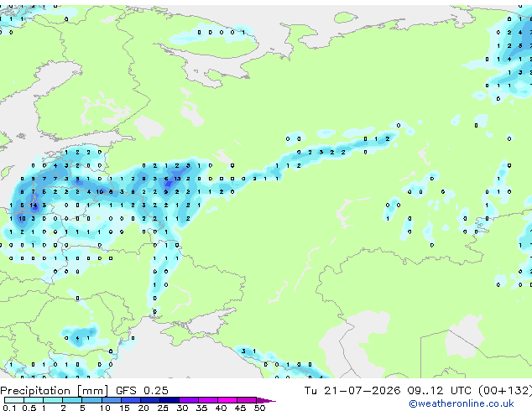Click the '14' precipitation value on map
The width and height of the screenshot is (532, 411).
(34, 205)
